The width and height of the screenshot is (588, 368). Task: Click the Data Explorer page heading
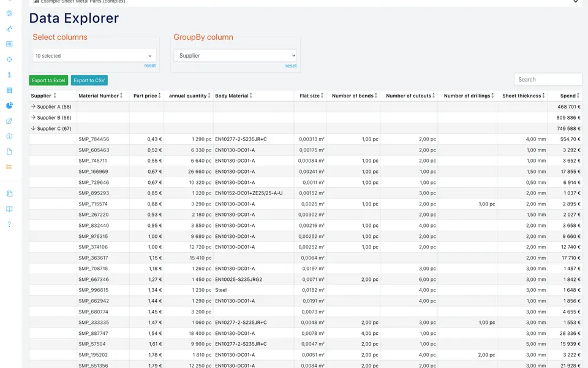click(x=74, y=18)
